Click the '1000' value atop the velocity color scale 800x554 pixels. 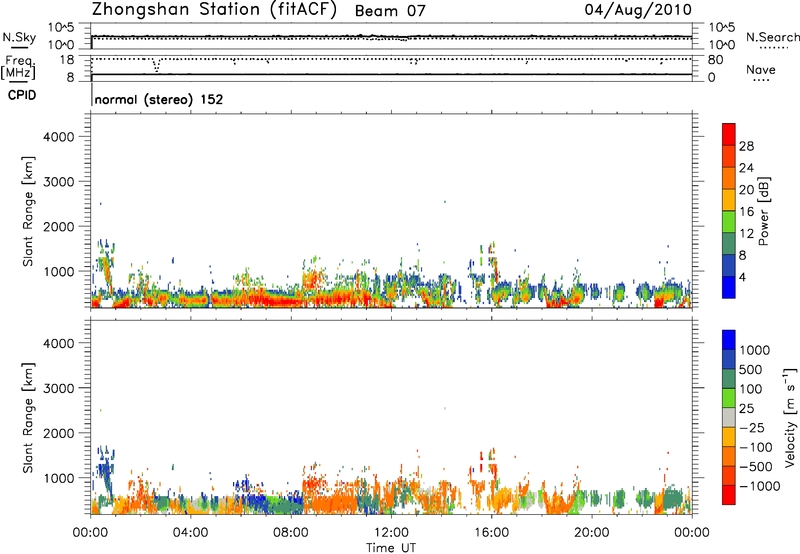point(755,350)
